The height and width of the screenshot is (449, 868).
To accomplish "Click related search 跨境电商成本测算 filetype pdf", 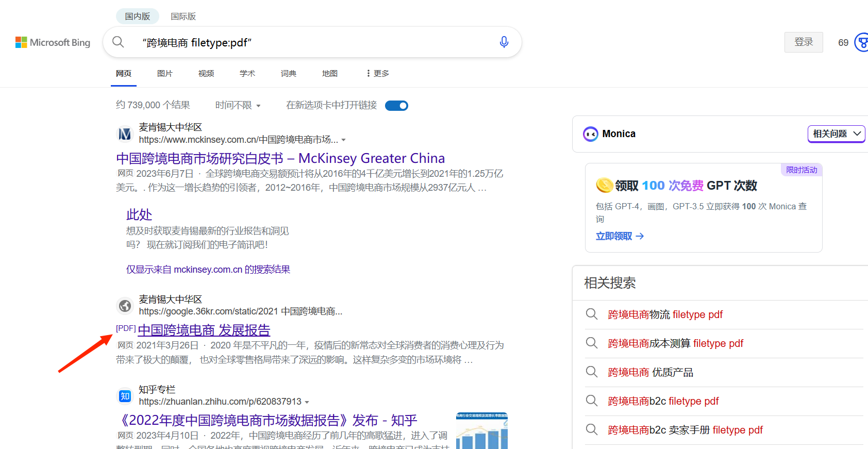I will pos(675,343).
